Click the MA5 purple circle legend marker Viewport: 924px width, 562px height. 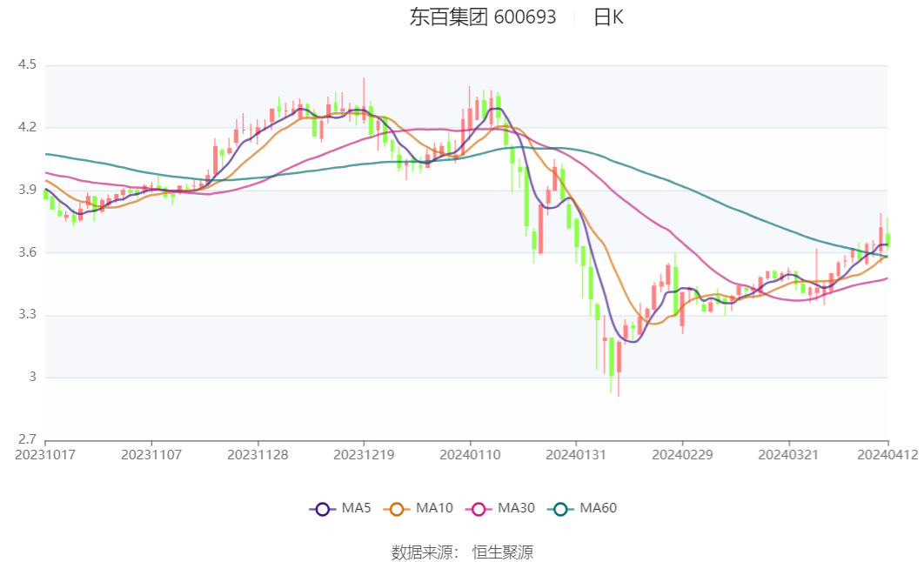(x=323, y=509)
